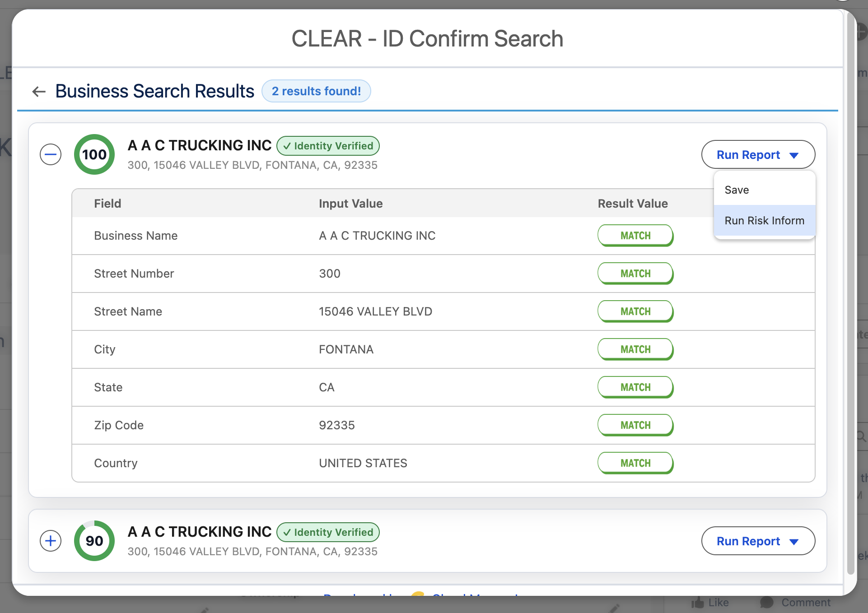Click the 90 match score circle
The image size is (868, 613).
94,541
